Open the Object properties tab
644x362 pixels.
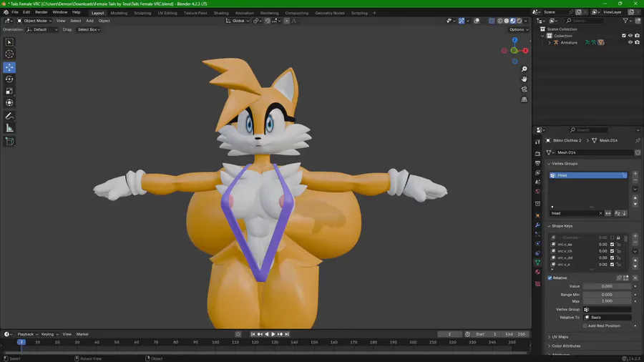point(537,215)
